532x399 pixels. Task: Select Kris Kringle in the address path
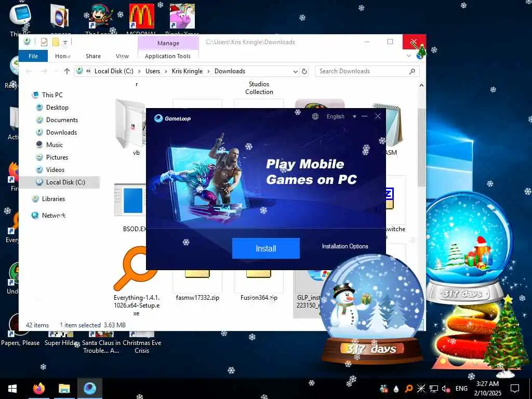tap(187, 71)
